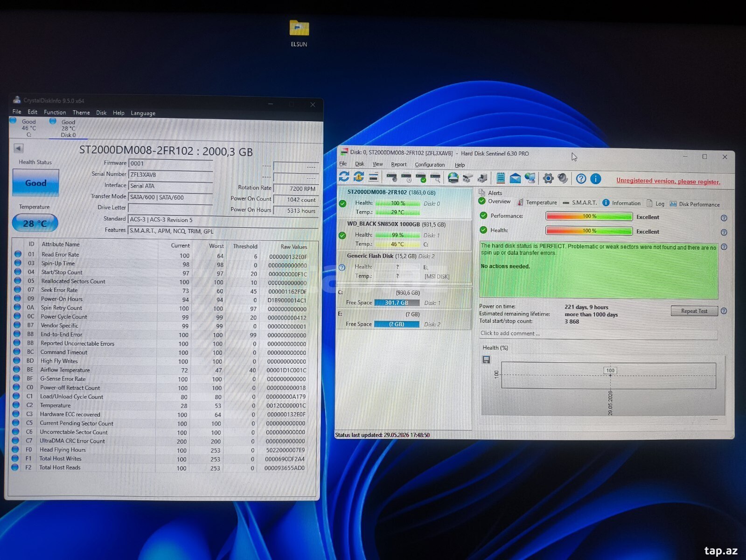Click the Firmware field 0001
The image size is (746, 560).
tap(171, 163)
